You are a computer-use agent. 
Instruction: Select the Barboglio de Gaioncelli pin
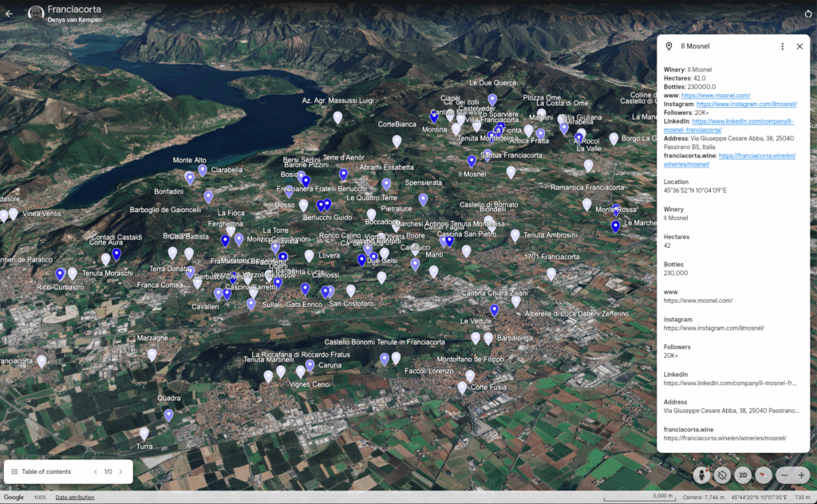click(x=208, y=197)
